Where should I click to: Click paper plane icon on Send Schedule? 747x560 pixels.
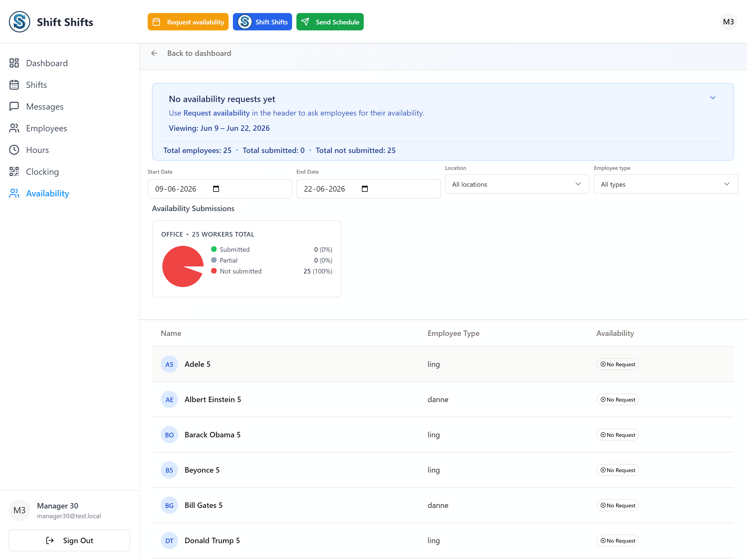[x=305, y=22]
